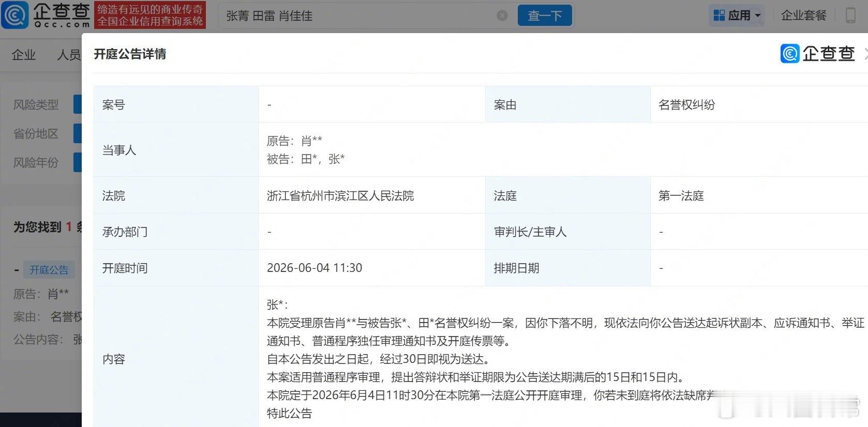This screenshot has height=427, width=868.
Task: Clear the search box with the X icon
Action: [502, 16]
